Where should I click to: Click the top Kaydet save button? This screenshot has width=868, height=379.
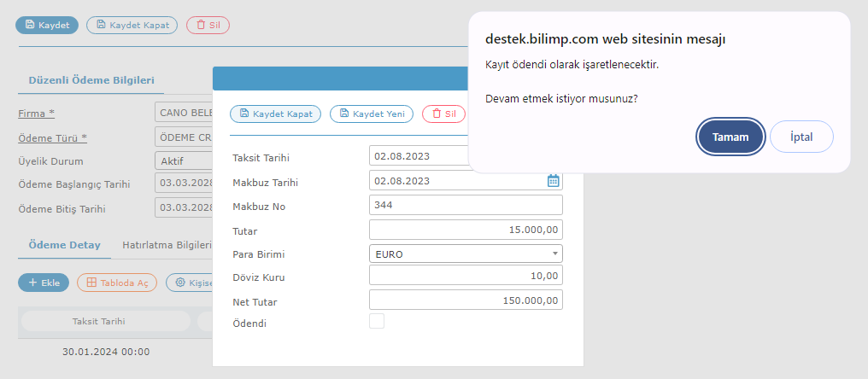click(x=47, y=25)
